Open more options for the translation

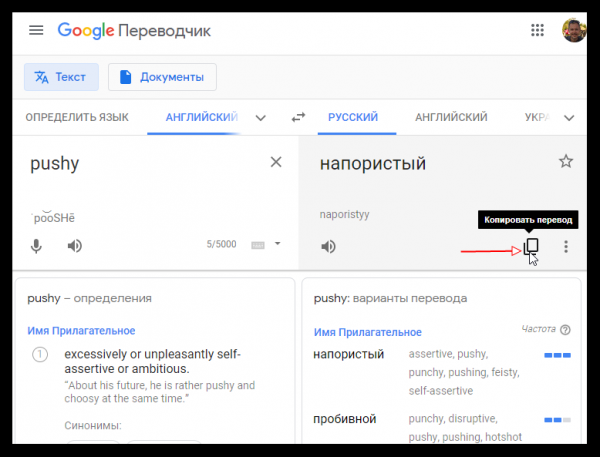pos(566,246)
